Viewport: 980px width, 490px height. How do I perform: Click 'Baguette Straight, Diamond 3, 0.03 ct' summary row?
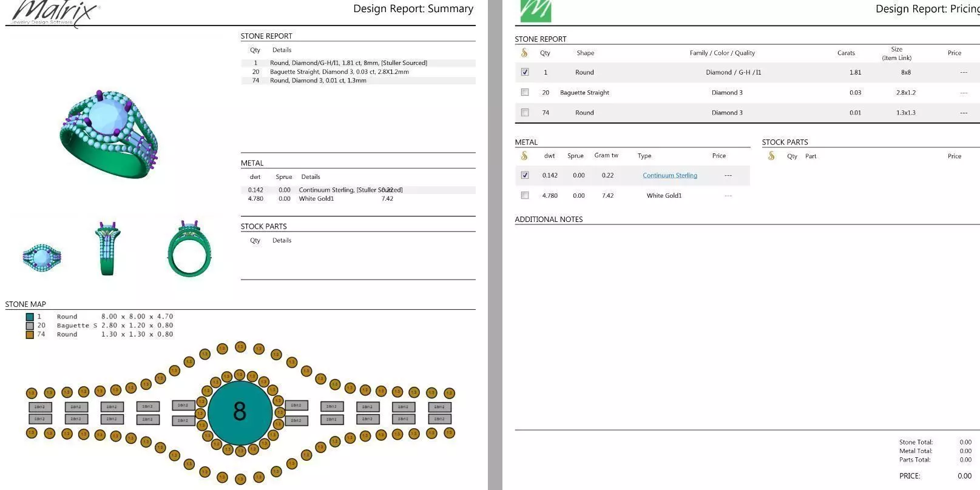click(358, 72)
